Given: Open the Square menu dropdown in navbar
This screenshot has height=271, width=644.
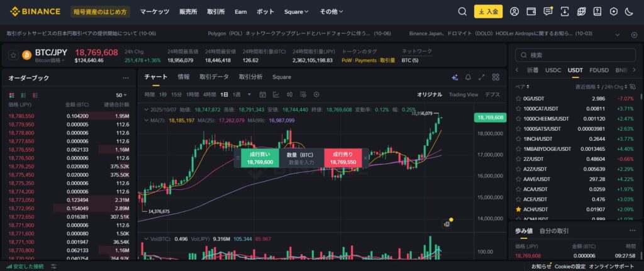Looking at the screenshot, I should pos(296,11).
